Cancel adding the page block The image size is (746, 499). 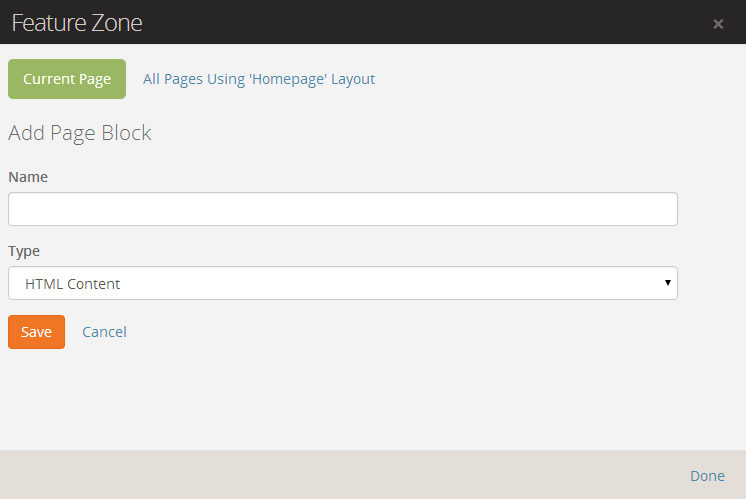104,332
